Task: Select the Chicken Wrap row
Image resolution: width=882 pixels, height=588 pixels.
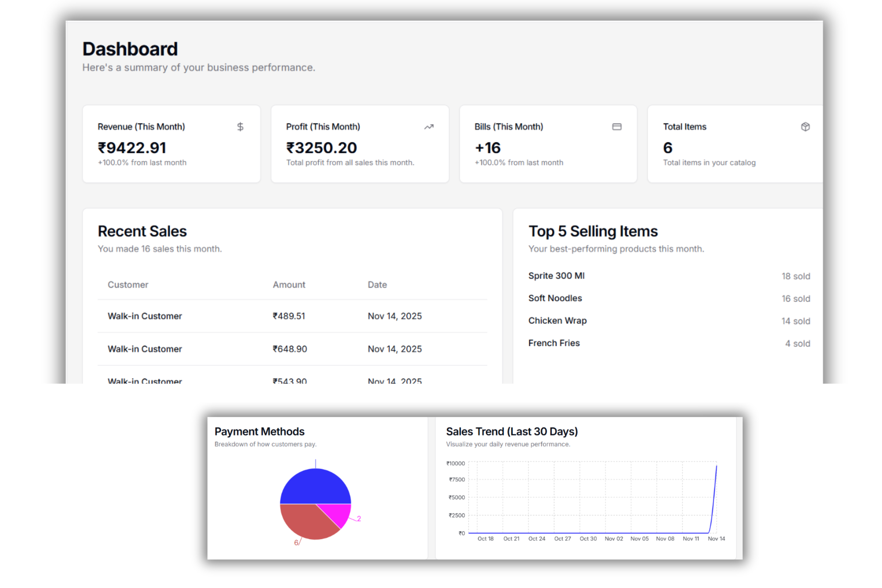Action: tap(557, 320)
